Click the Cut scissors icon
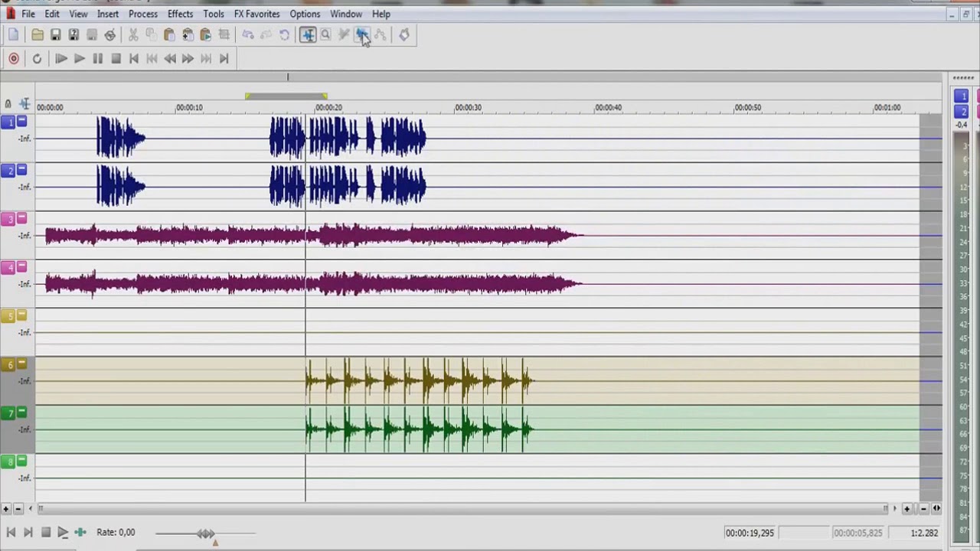The width and height of the screenshot is (980, 551). coord(133,34)
